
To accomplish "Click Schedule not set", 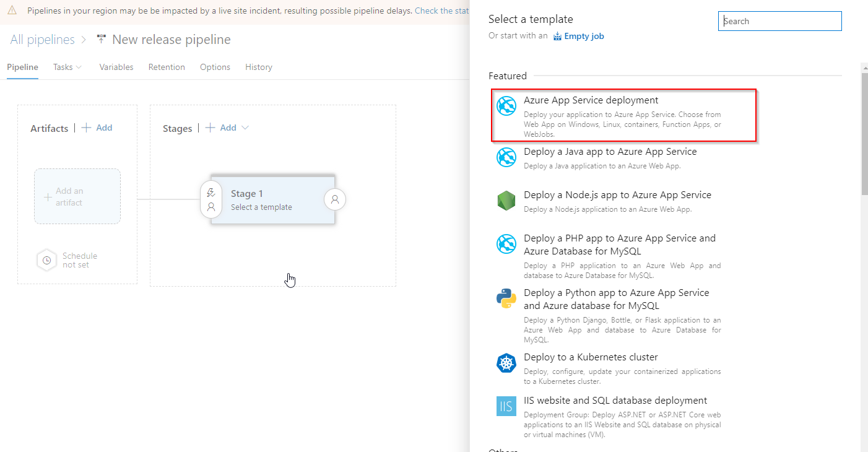I will 79,260.
